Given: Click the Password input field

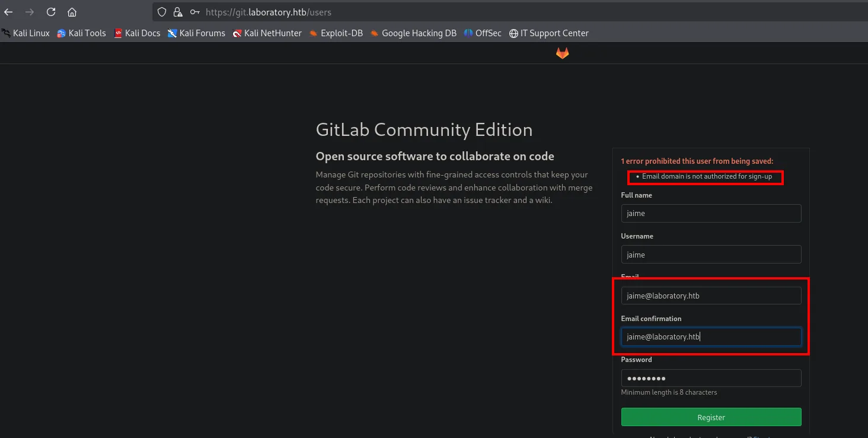Looking at the screenshot, I should tap(711, 378).
